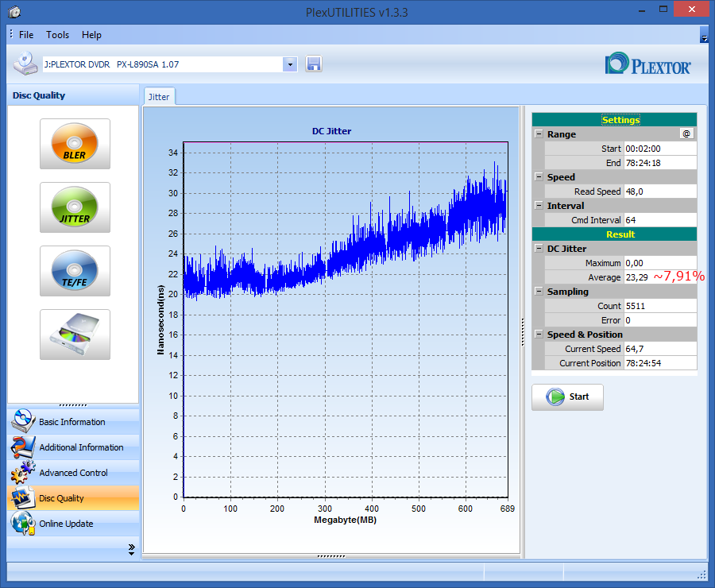Image resolution: width=715 pixels, height=588 pixels.
Task: Click the green play icon on Start
Action: pos(555,397)
